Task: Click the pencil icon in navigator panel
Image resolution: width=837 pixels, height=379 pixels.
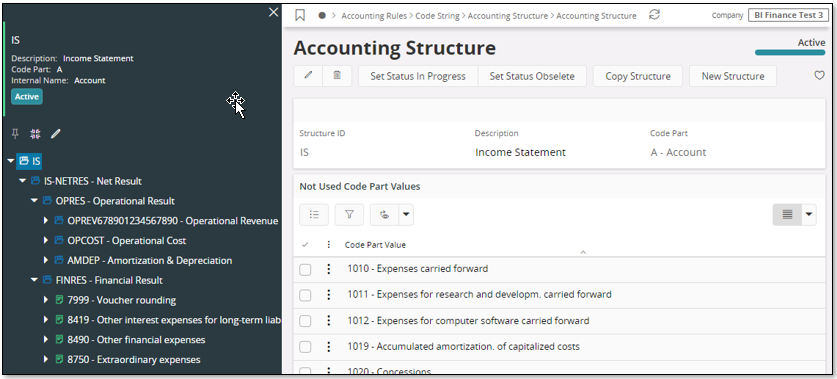Action: [x=56, y=134]
